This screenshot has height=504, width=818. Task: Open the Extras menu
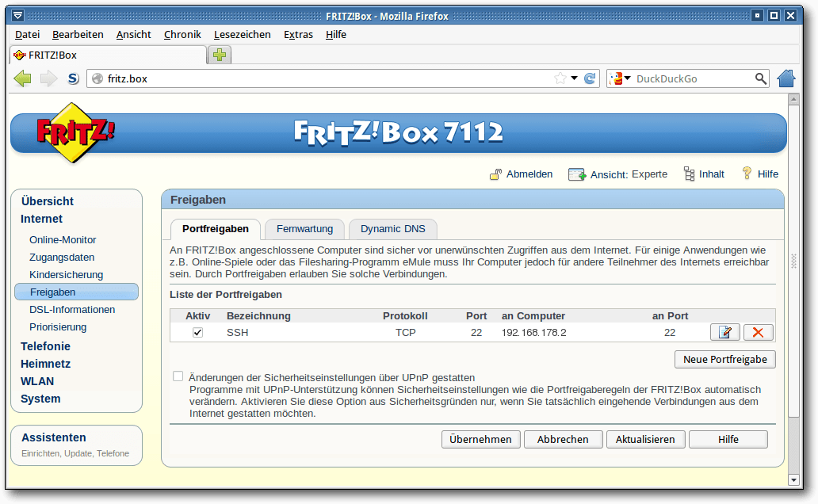coord(298,34)
